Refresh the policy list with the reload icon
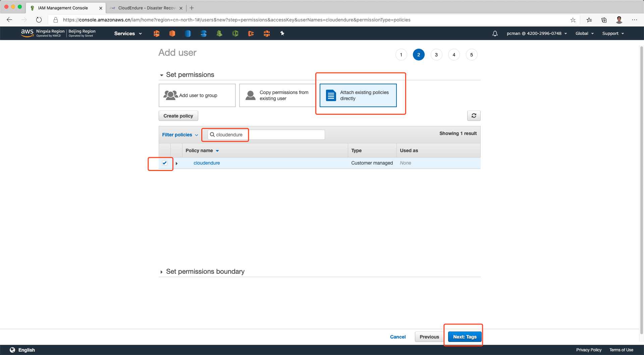This screenshot has width=644, height=355. click(x=474, y=116)
